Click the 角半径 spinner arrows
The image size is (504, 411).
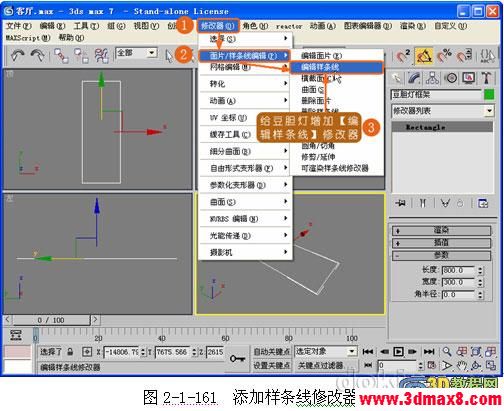click(480, 295)
